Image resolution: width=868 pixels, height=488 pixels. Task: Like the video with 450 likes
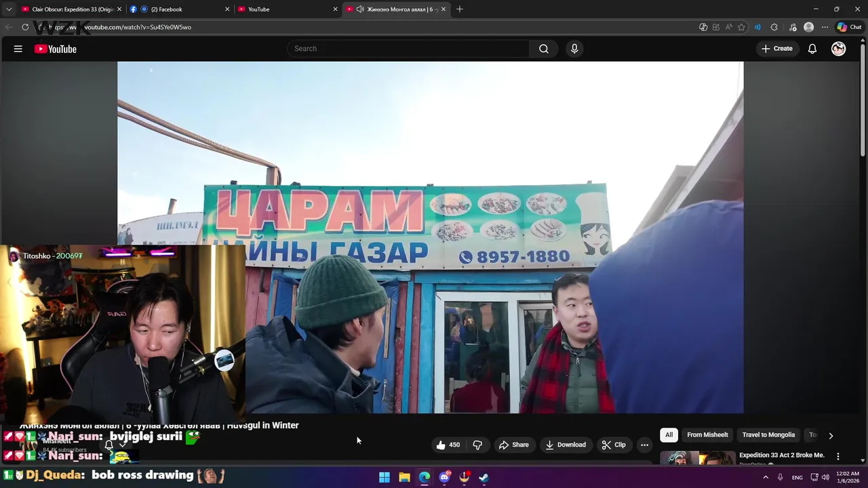448,445
